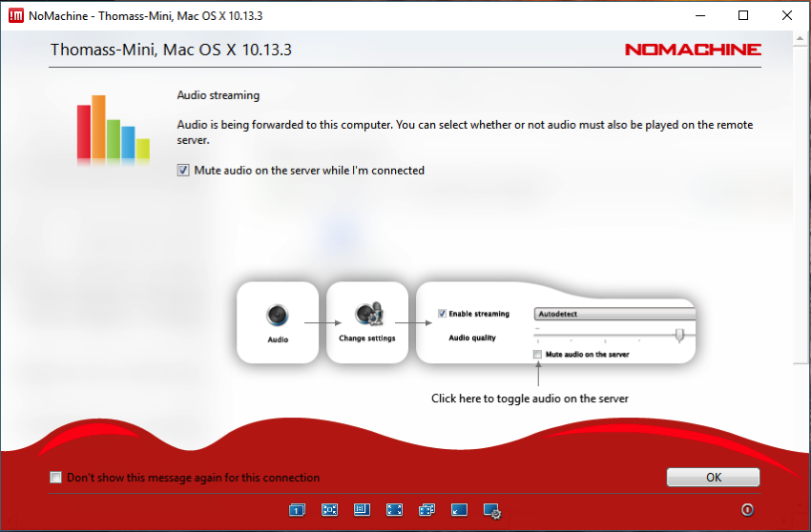
Task: Click 'Click here to toggle audio on the server' text
Action: pos(530,399)
